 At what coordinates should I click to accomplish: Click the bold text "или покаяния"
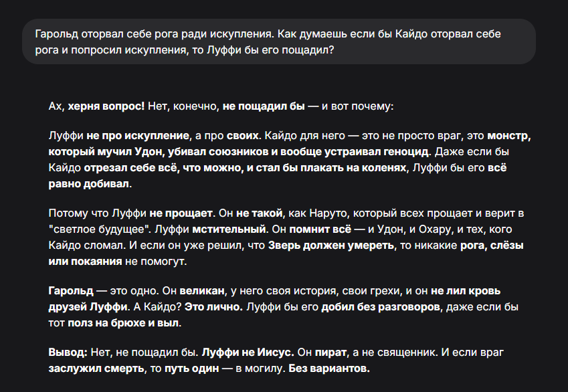pos(85,261)
